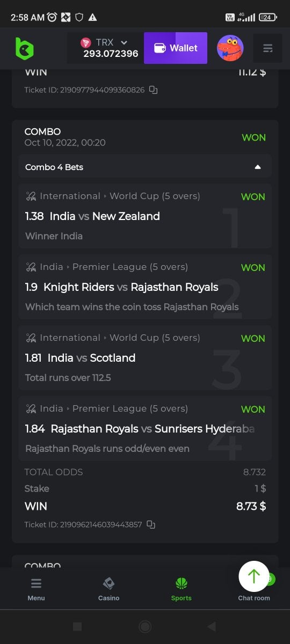Open the crocodile profile avatar

pyautogui.click(x=230, y=48)
